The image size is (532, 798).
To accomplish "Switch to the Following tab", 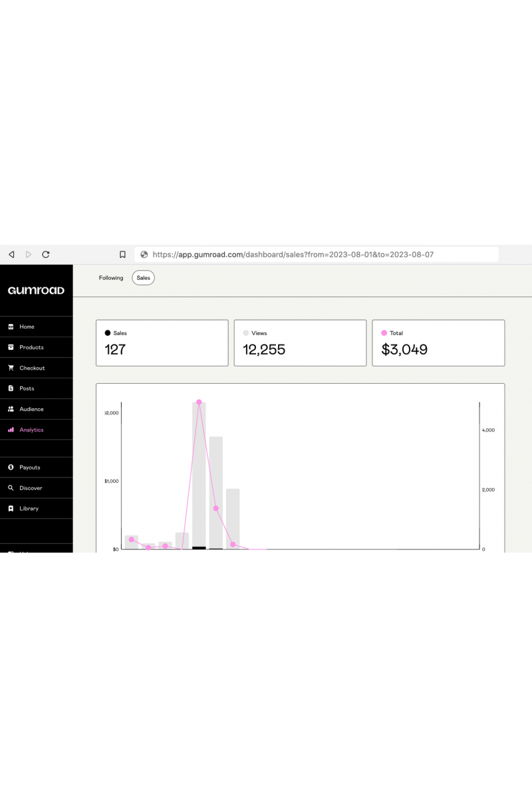I will pos(111,278).
